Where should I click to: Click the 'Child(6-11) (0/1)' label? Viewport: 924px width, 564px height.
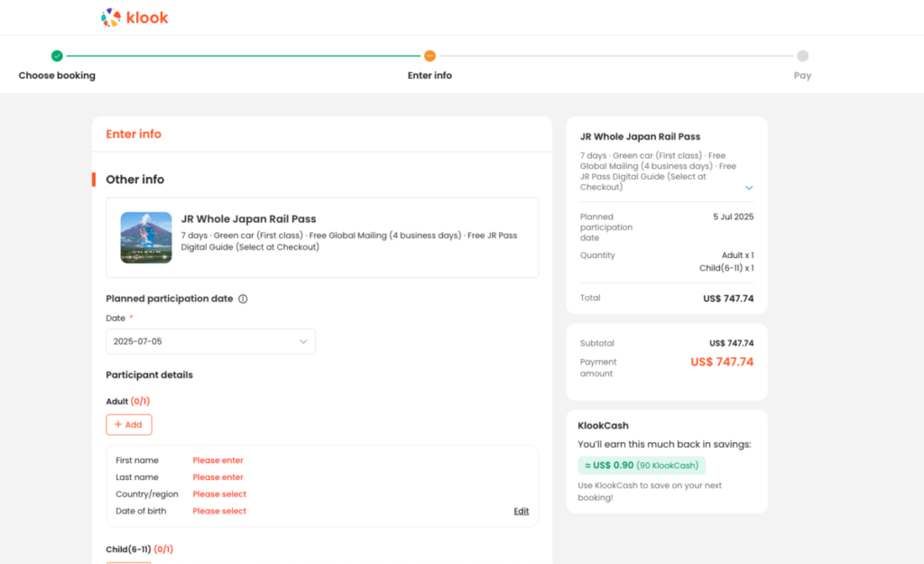pyautogui.click(x=140, y=550)
